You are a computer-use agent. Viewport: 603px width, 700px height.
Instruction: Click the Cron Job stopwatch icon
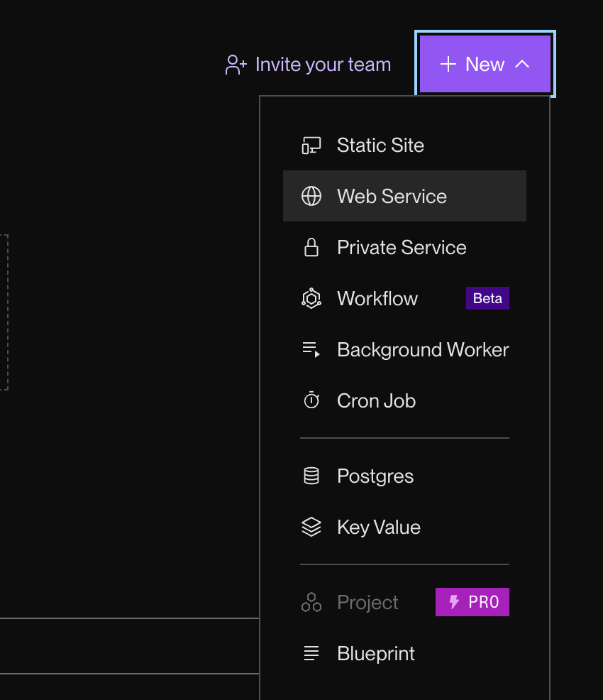[311, 400]
